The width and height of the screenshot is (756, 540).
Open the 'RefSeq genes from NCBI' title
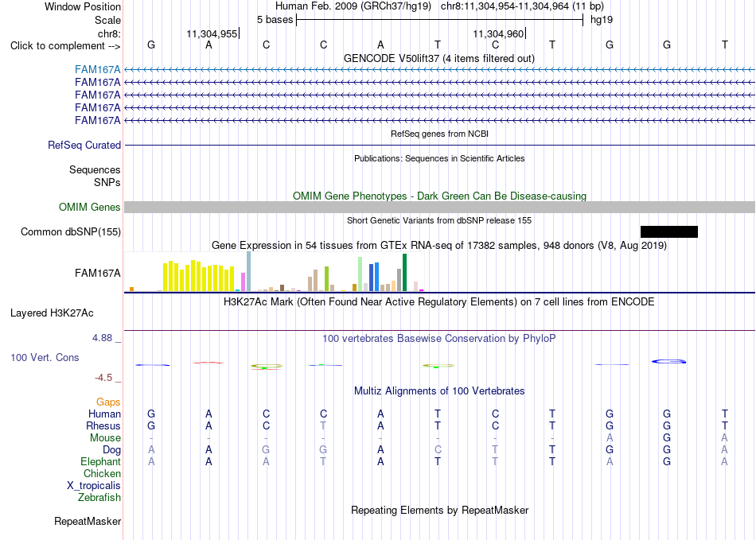coord(439,134)
